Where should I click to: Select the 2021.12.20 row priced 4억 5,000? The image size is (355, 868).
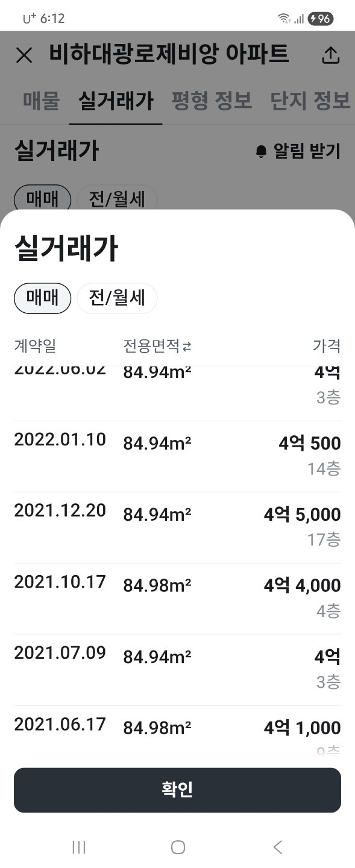coord(177,527)
